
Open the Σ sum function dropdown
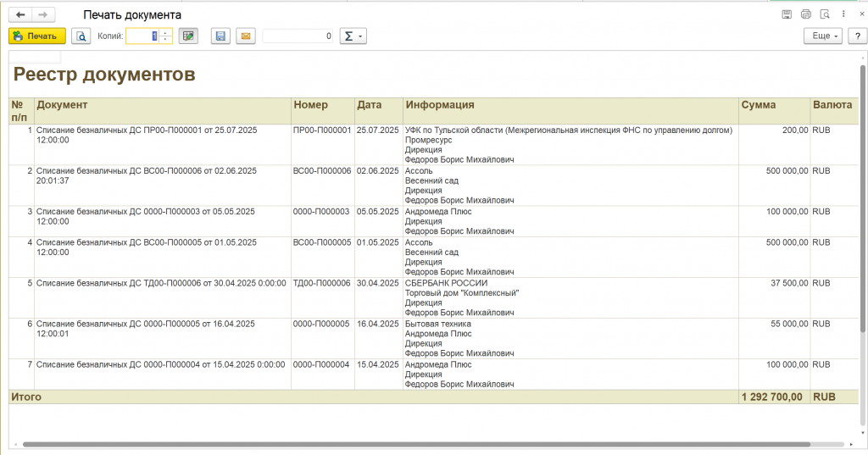click(x=353, y=36)
